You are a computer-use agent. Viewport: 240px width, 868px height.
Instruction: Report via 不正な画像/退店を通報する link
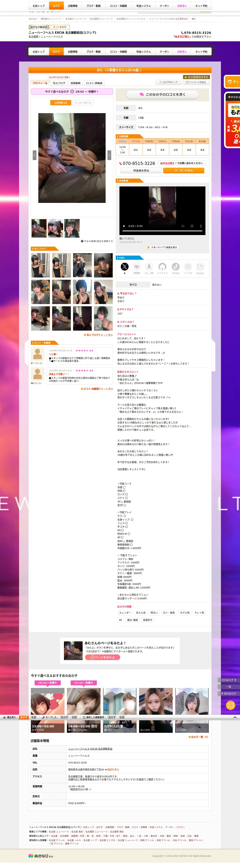pos(97,241)
